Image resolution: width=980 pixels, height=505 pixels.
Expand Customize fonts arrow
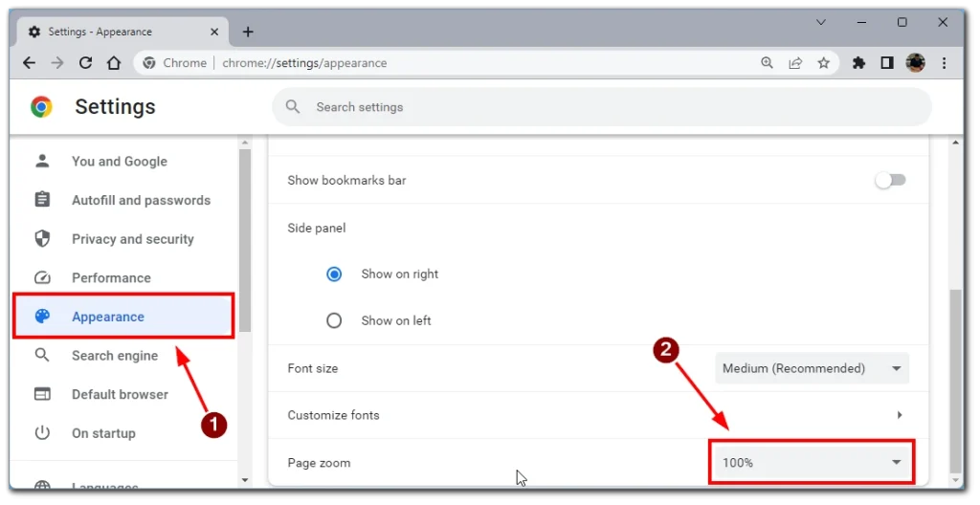900,415
